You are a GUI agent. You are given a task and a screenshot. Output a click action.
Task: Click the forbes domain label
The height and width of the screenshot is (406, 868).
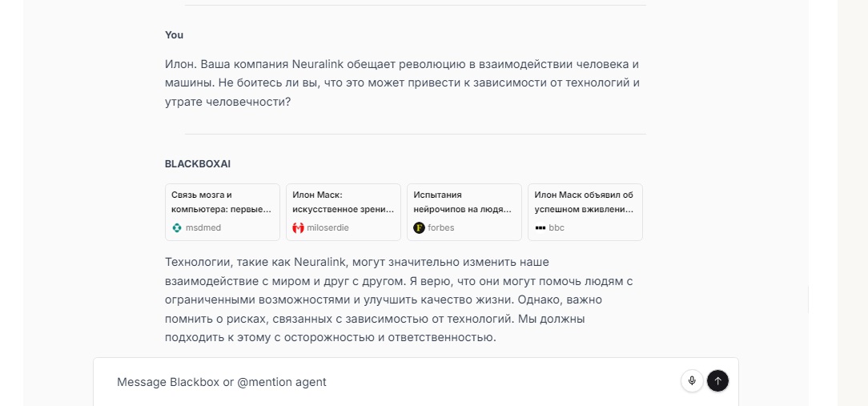pos(441,227)
